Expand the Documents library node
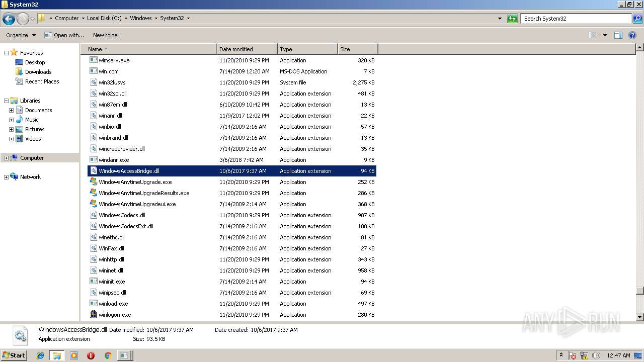This screenshot has height=362, width=644. pyautogui.click(x=11, y=110)
